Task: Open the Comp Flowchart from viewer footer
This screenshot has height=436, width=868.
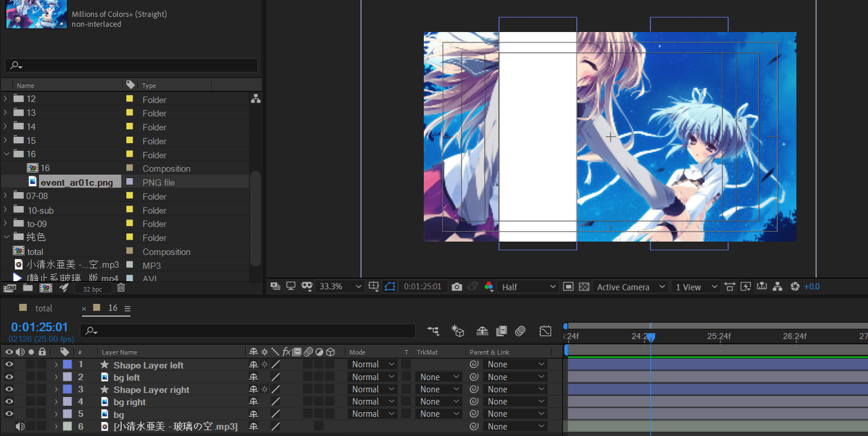Action: pyautogui.click(x=777, y=287)
